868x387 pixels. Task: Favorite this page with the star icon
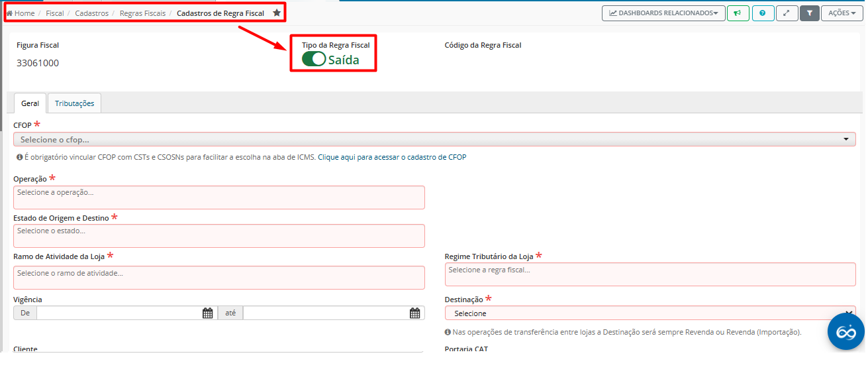(277, 13)
